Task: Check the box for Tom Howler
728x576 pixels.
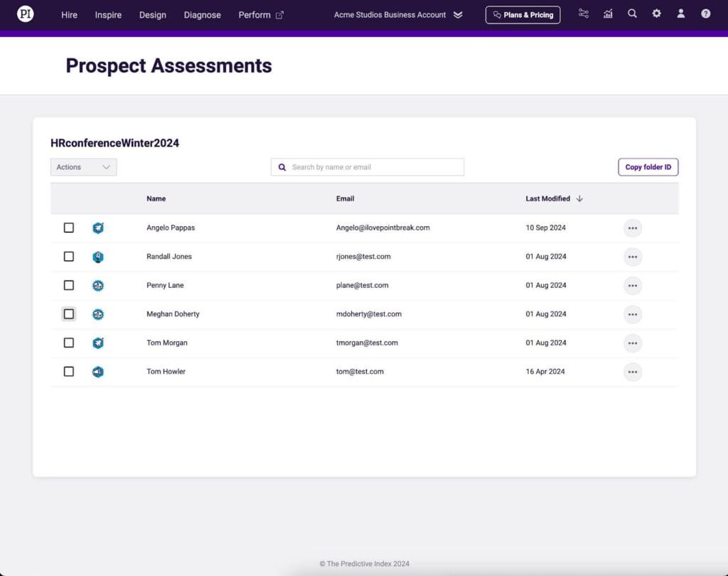Action: [x=69, y=371]
